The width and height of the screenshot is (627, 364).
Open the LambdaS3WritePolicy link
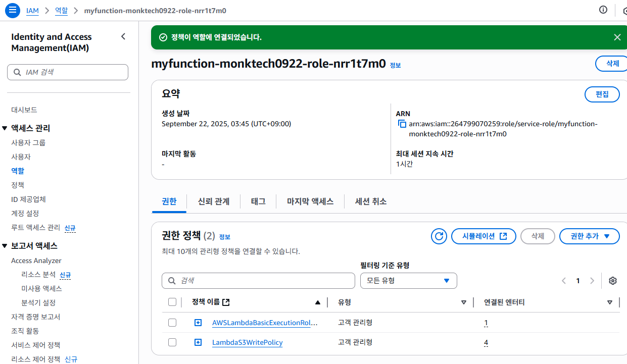[x=247, y=342]
